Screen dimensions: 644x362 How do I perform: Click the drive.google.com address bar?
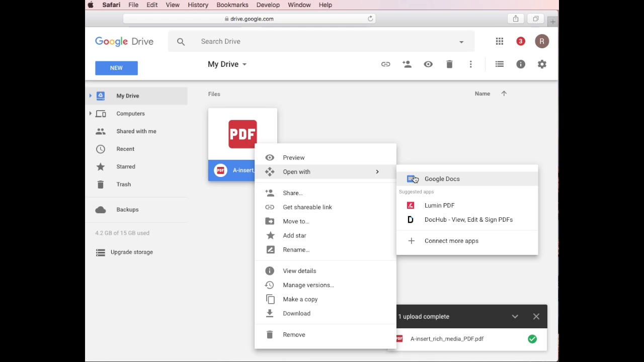249,19
